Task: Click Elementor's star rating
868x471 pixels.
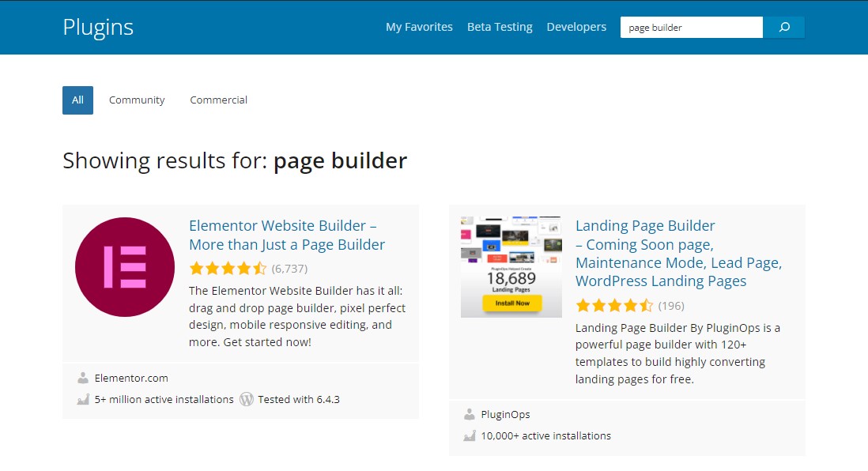Action: point(228,269)
